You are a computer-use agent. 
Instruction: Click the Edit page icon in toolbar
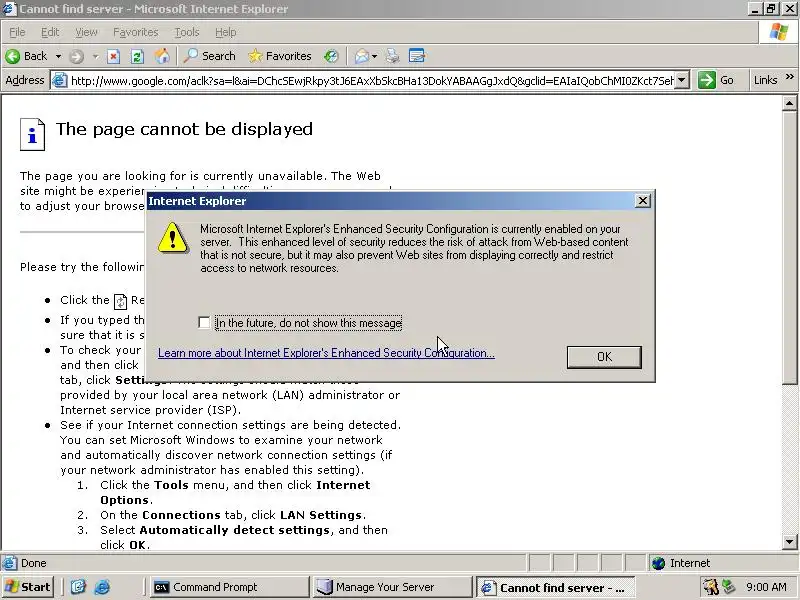coord(417,56)
